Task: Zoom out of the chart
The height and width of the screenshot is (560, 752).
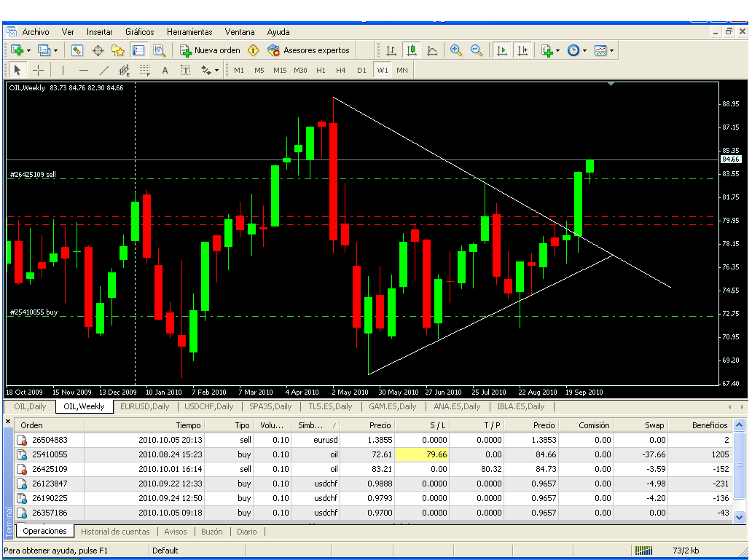Action: (477, 50)
